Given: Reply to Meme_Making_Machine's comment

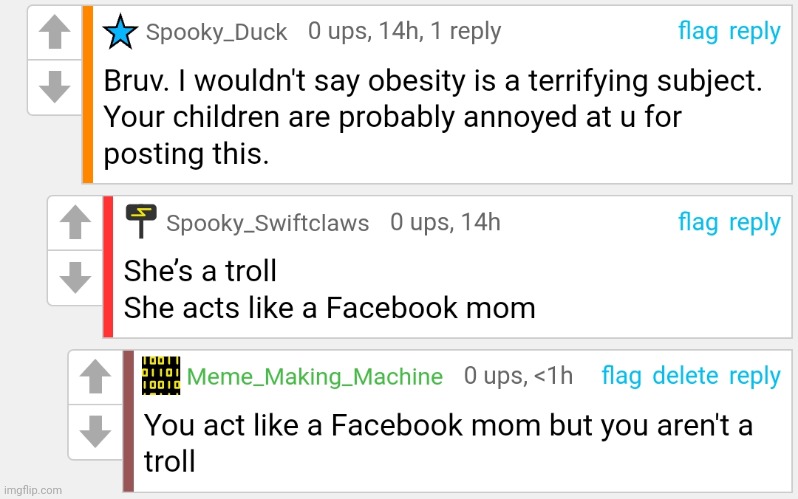Looking at the screenshot, I should coord(754,376).
